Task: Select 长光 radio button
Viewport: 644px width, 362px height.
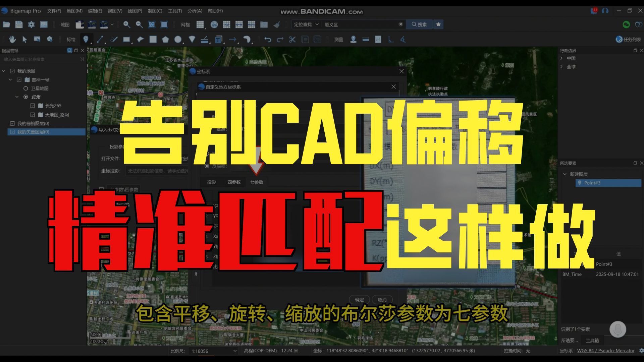Action: (x=25, y=97)
